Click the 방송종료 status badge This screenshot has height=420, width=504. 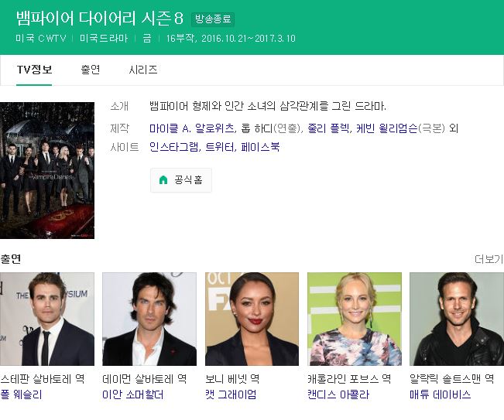[213, 19]
